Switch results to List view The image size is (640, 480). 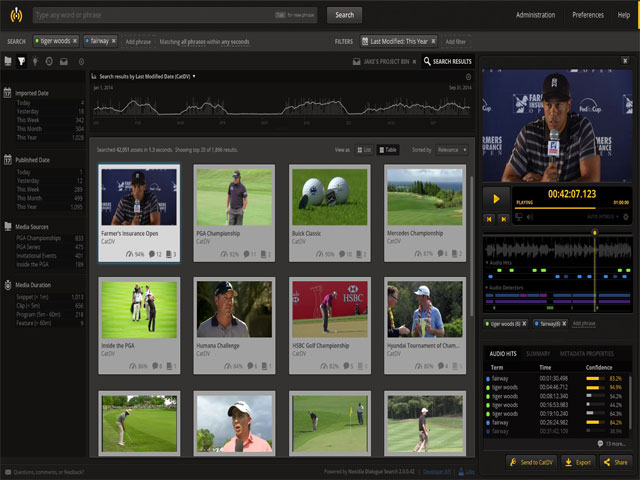pos(364,150)
